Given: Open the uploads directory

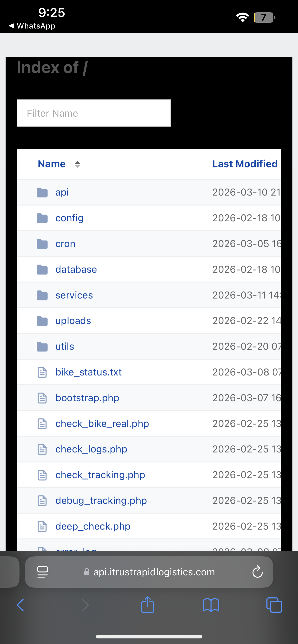Looking at the screenshot, I should [73, 321].
